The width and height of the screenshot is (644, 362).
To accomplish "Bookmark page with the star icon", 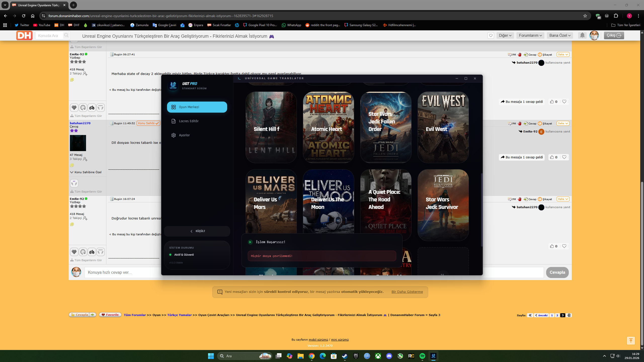I will coord(585,16).
